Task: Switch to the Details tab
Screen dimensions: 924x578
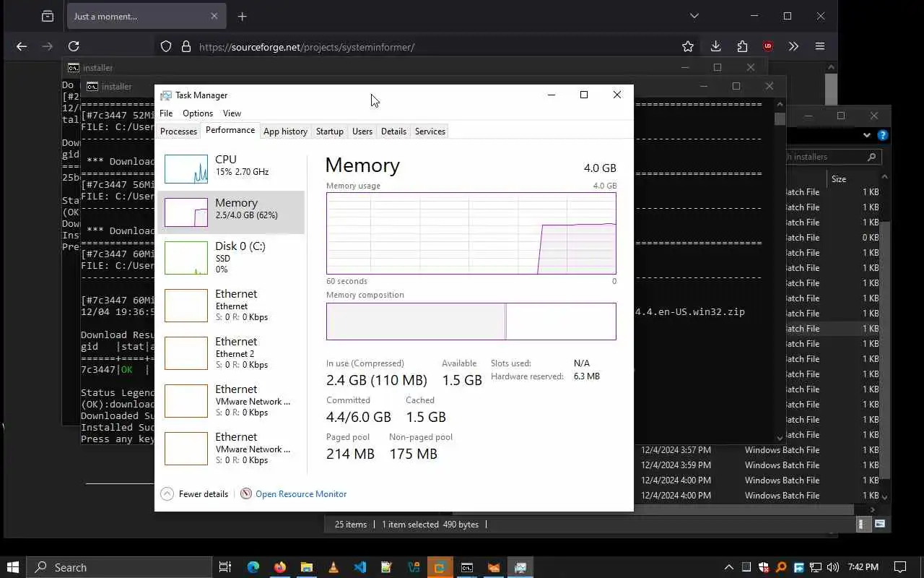Action: click(x=393, y=131)
